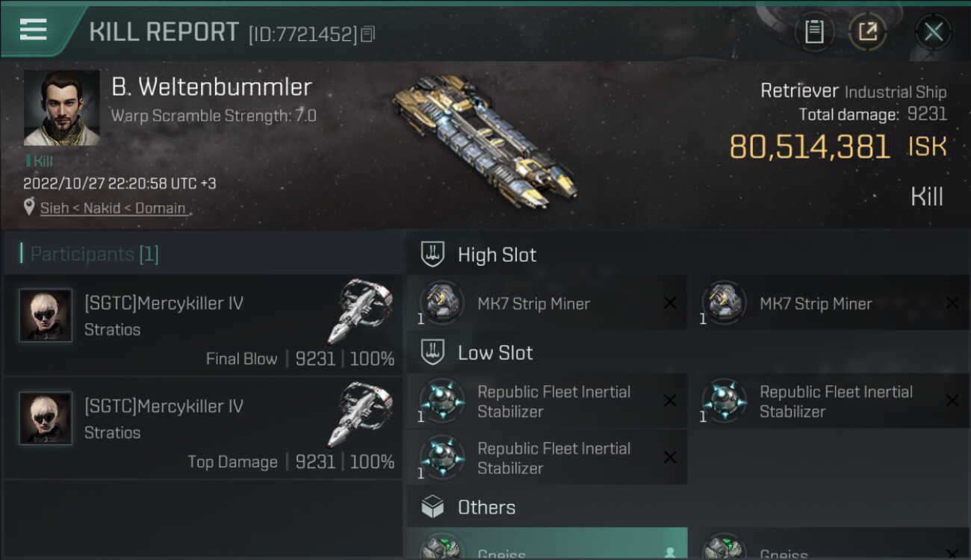Click the share kill report icon
This screenshot has height=560, width=971.
coord(867,31)
